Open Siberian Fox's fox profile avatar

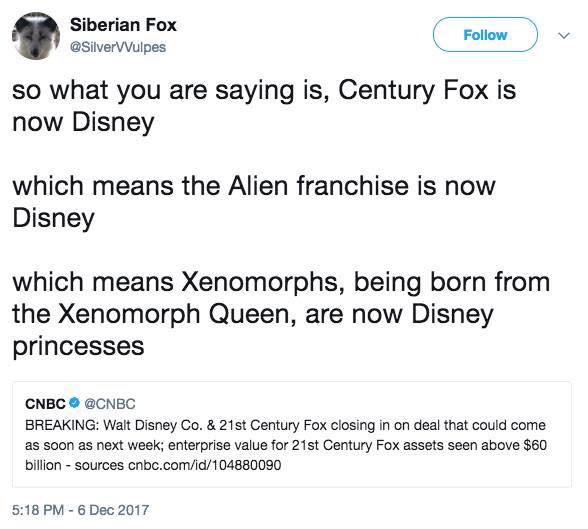[x=36, y=36]
